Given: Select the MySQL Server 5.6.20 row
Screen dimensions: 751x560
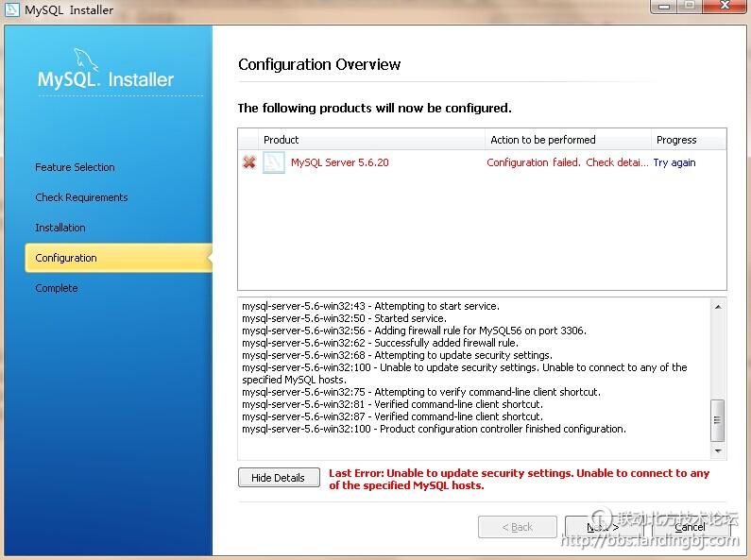Looking at the screenshot, I should coord(340,162).
